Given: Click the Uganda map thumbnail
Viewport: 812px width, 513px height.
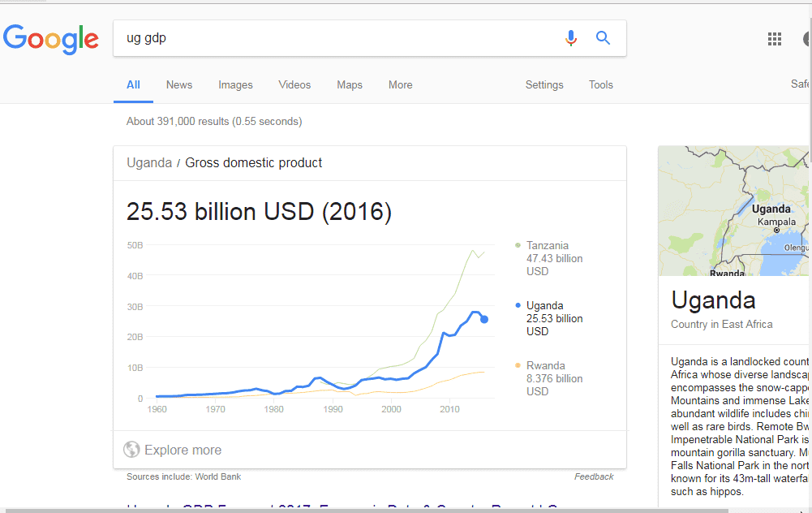Looking at the screenshot, I should tap(733, 211).
